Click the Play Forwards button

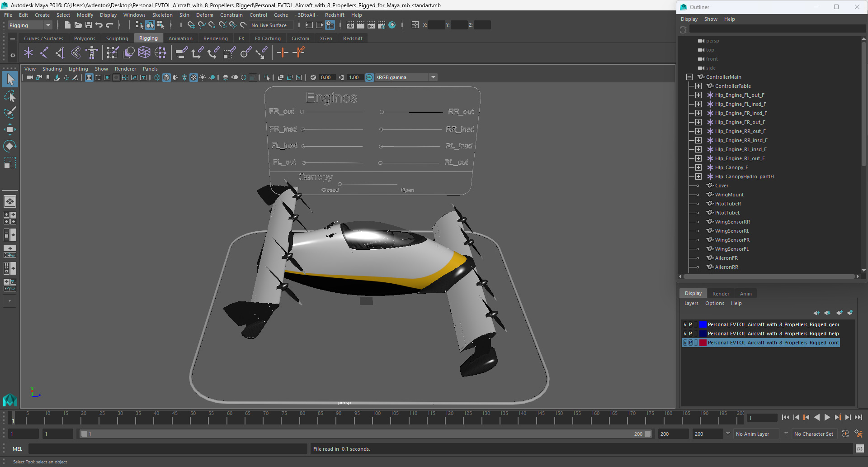pos(827,418)
